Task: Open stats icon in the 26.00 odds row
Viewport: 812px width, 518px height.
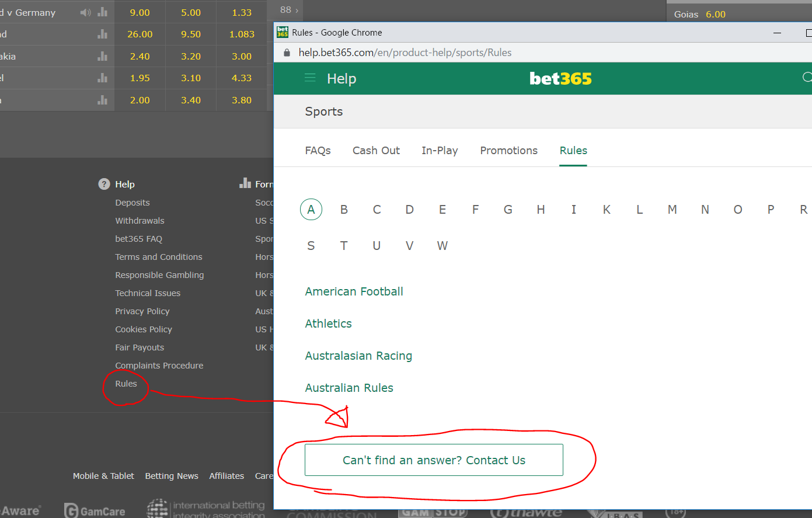Action: pos(103,34)
